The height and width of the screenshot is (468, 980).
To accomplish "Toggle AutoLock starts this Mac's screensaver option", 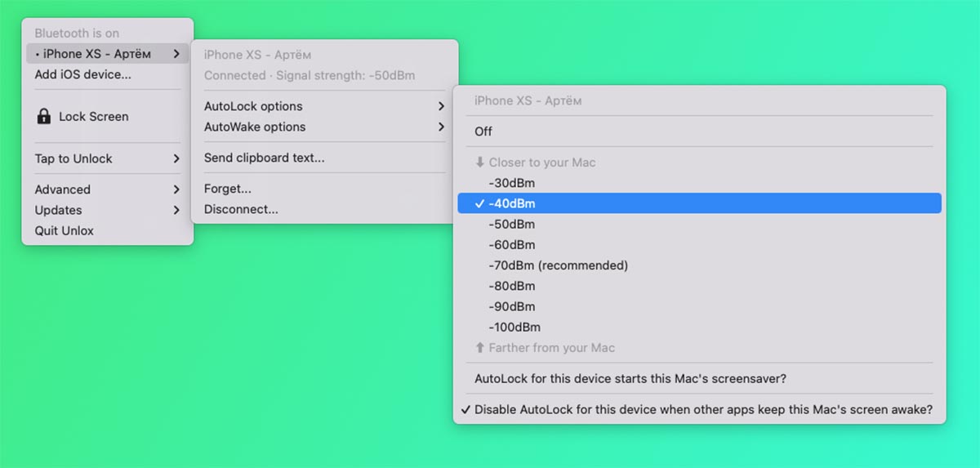I will [x=700, y=379].
